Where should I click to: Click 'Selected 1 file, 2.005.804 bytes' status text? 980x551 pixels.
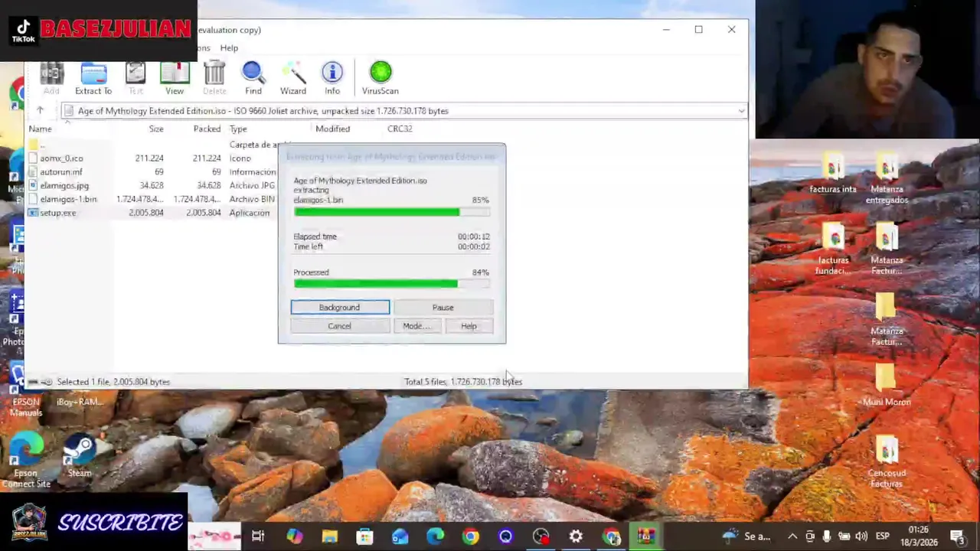pyautogui.click(x=113, y=381)
